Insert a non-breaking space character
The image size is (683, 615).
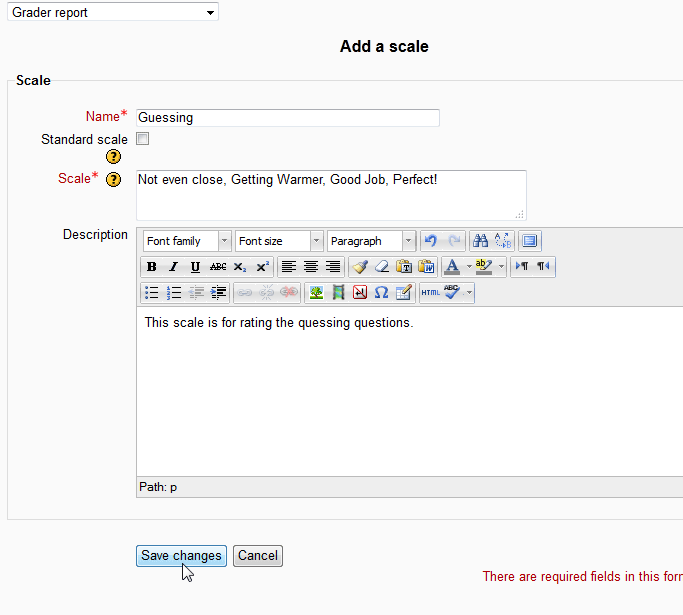click(x=360, y=293)
